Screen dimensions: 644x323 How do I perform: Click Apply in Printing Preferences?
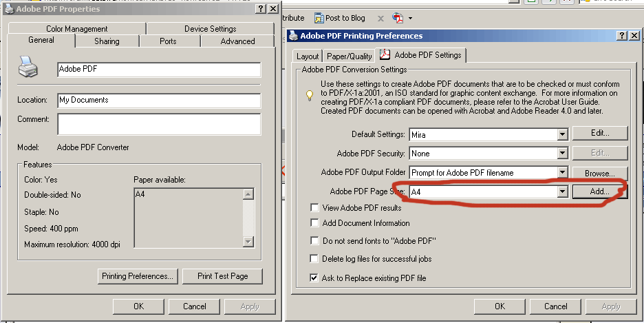pyautogui.click(x=611, y=306)
